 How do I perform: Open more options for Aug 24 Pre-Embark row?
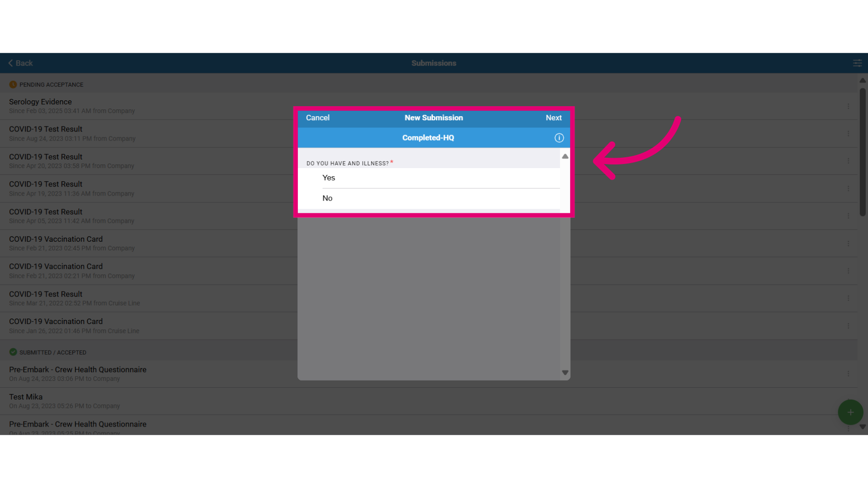pyautogui.click(x=848, y=374)
